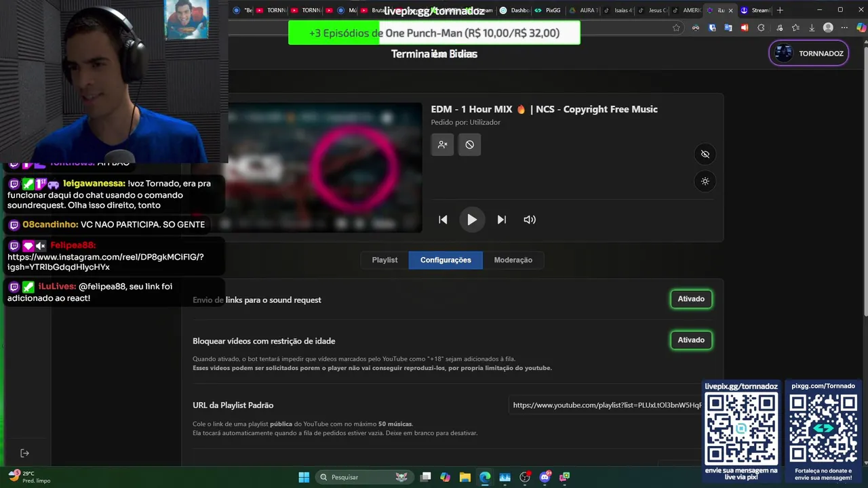The image size is (868, 488).
Task: Switch to the Playlist tab
Action: 384,260
